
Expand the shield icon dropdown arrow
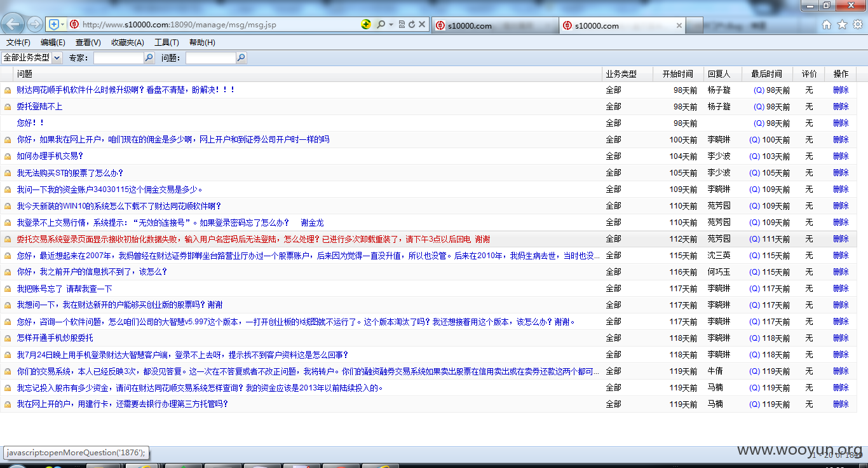[x=62, y=24]
